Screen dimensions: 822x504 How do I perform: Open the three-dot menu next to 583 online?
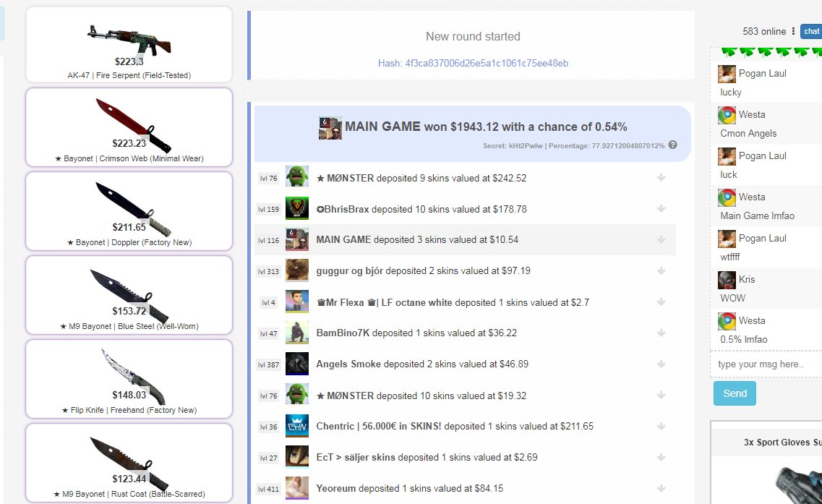pos(793,32)
